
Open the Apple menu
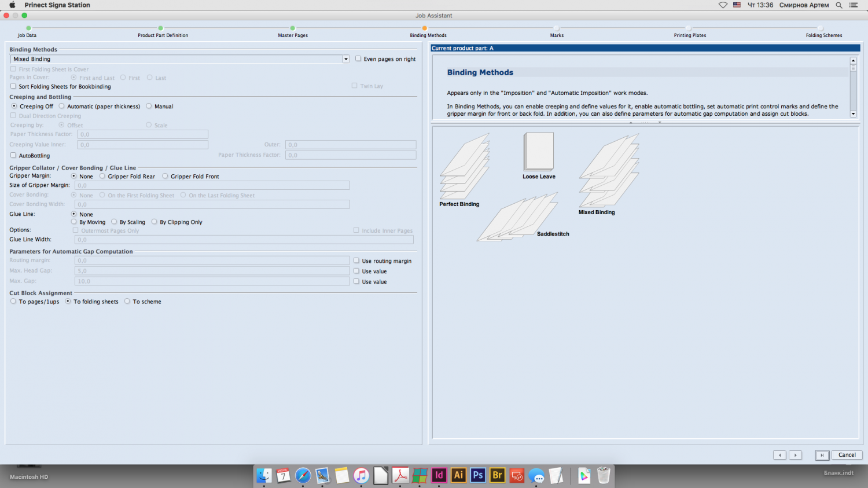pos(12,5)
